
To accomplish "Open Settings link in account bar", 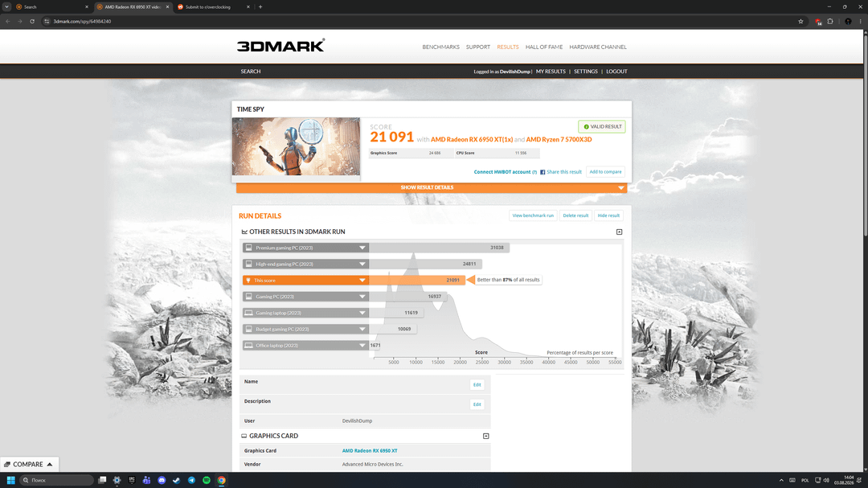I will pos(585,72).
